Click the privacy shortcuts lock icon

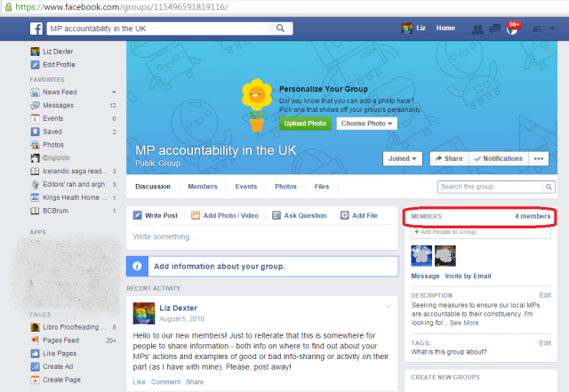(537, 28)
